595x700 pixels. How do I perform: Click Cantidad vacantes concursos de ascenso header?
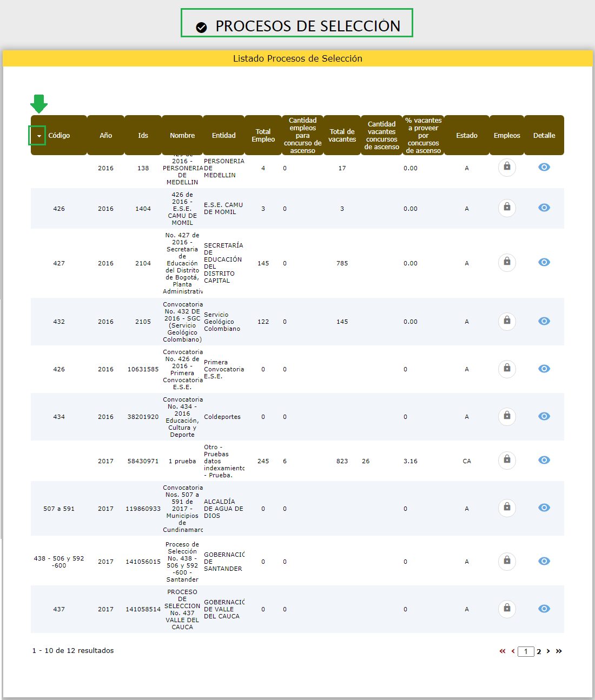[382, 135]
